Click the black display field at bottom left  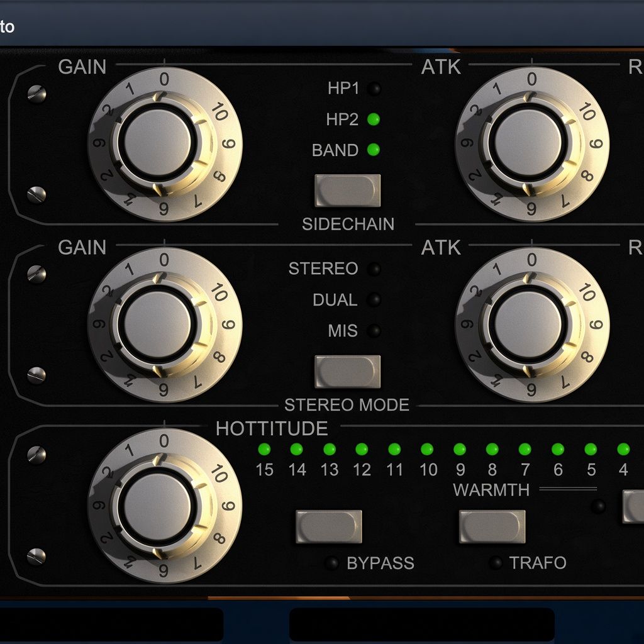point(112,625)
